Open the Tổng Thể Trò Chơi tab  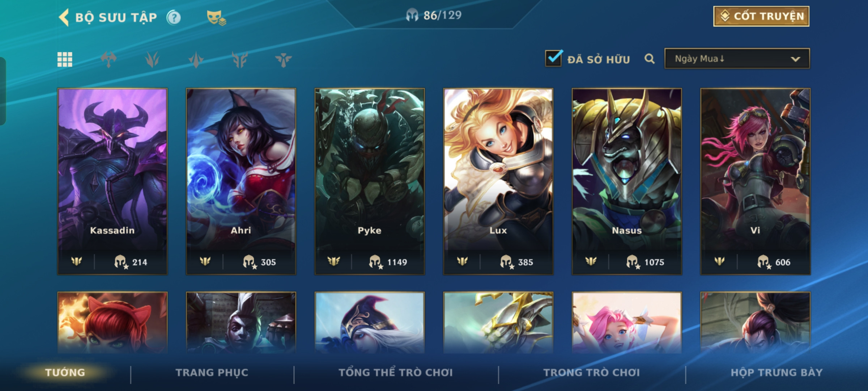(396, 373)
